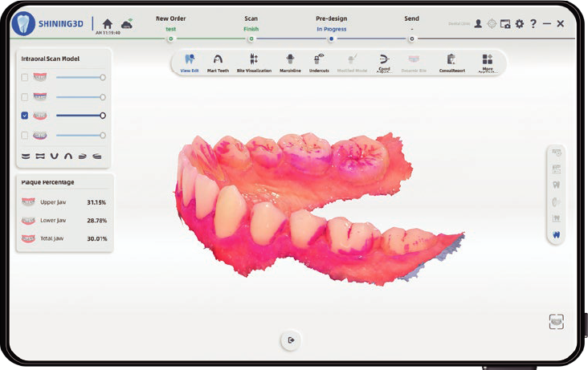Open the help question mark menu
The image size is (588, 370).
click(x=533, y=24)
